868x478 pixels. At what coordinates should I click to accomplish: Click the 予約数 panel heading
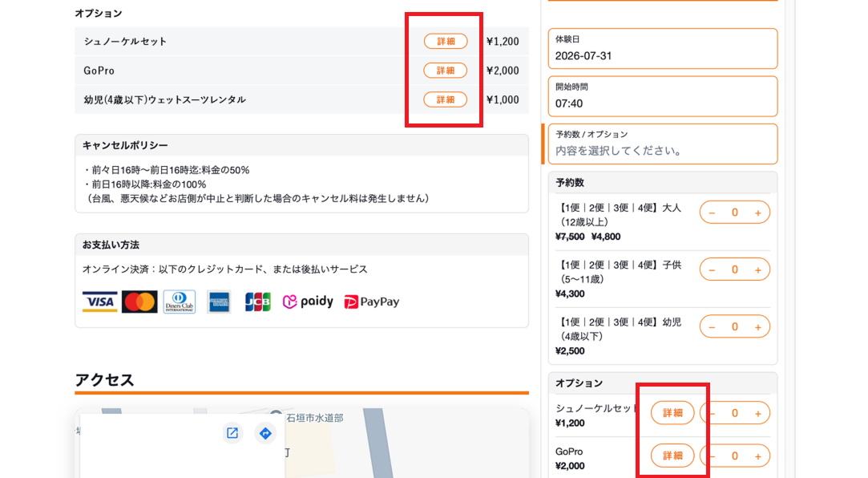(570, 183)
